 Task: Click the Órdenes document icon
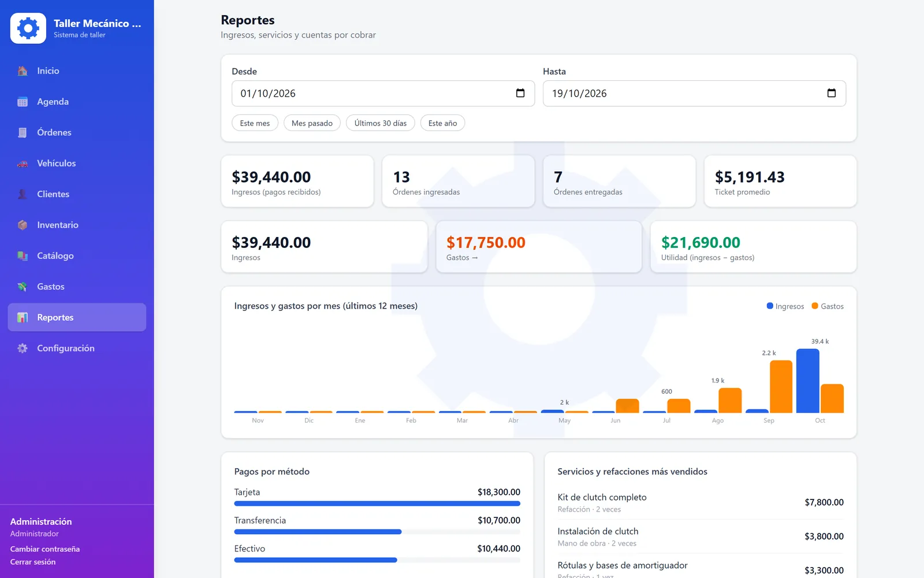pos(23,132)
